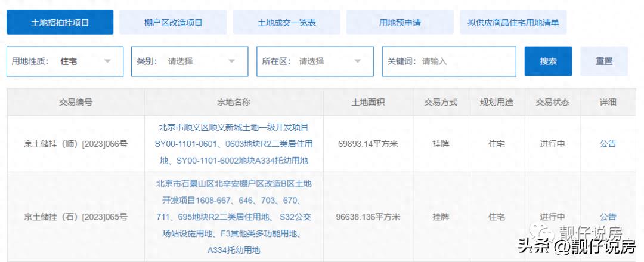
Task: Open 公告 link for transaction 065号
Action: [x=608, y=217]
